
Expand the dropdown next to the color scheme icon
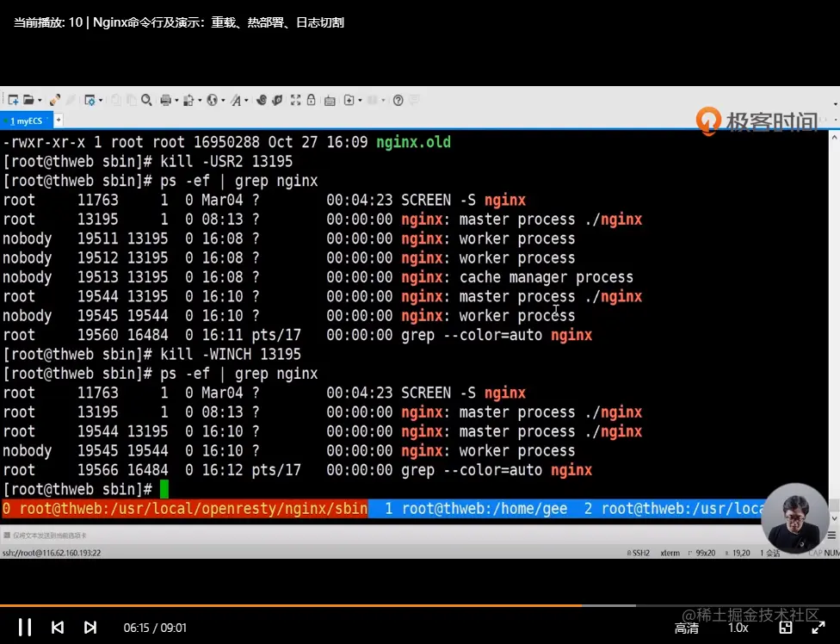pos(200,100)
